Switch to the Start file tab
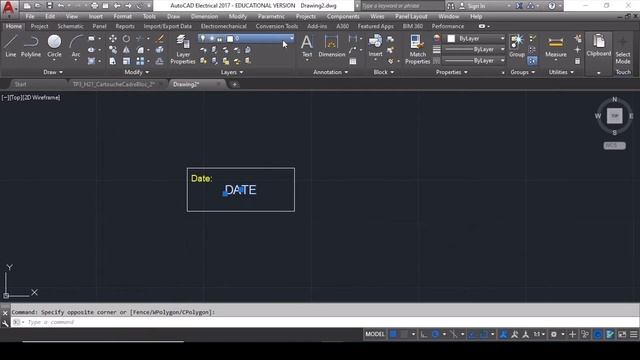The image size is (640, 360). coord(20,84)
